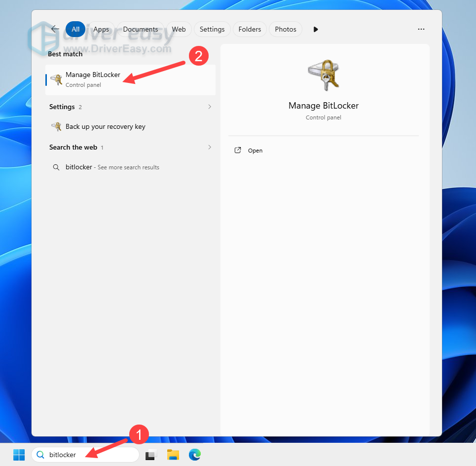The width and height of the screenshot is (476, 466).
Task: Expand the Search the web section
Action: pos(210,147)
